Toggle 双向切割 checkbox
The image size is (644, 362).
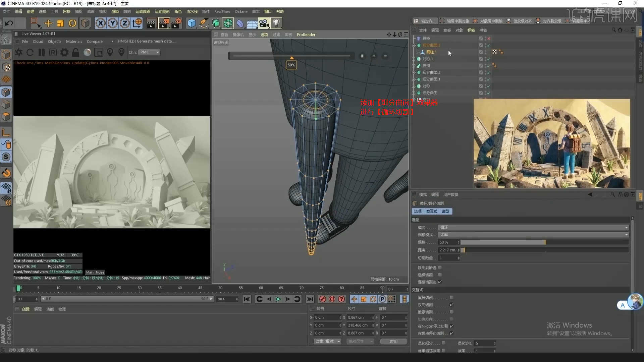click(451, 305)
